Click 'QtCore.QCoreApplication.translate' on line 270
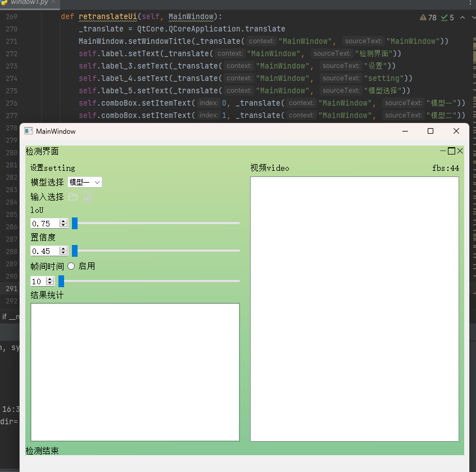Viewport: 476px width, 472px height. point(211,29)
